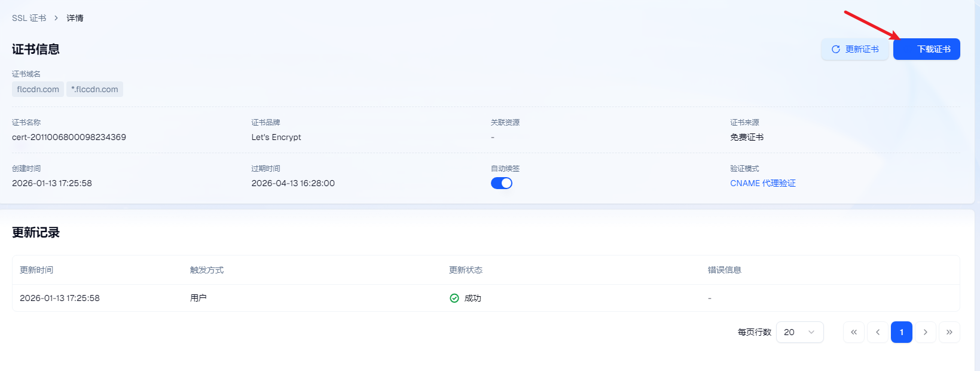Navigate back to SSL 证书 breadcrumb
The width and height of the screenshot is (980, 371).
click(x=29, y=18)
